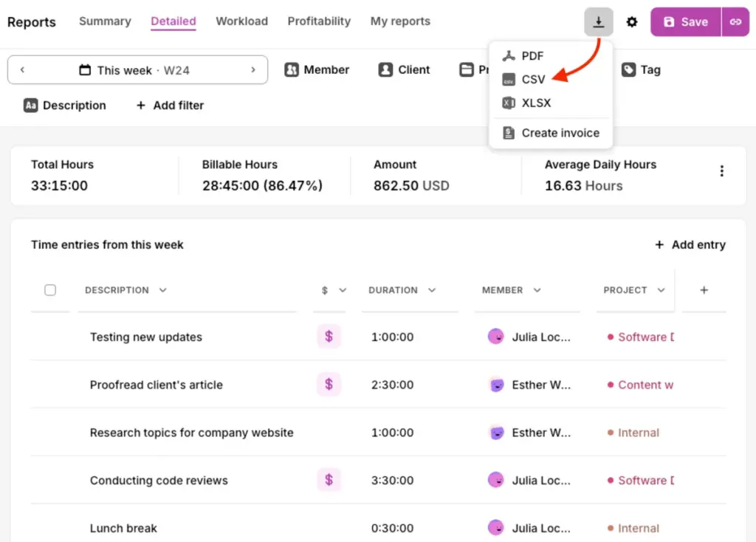Viewport: 756px width, 542px height.
Task: Copy report link via chain icon
Action: pos(735,21)
